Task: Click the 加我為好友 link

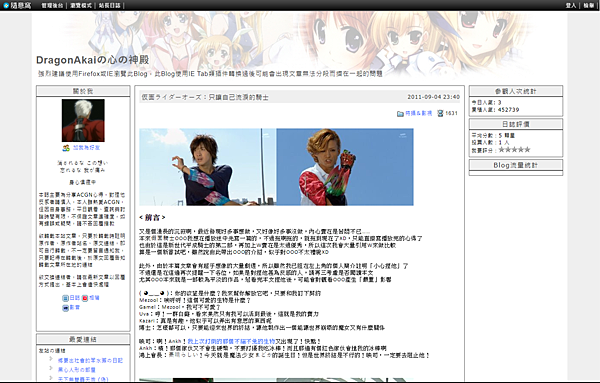Action: click(86, 148)
